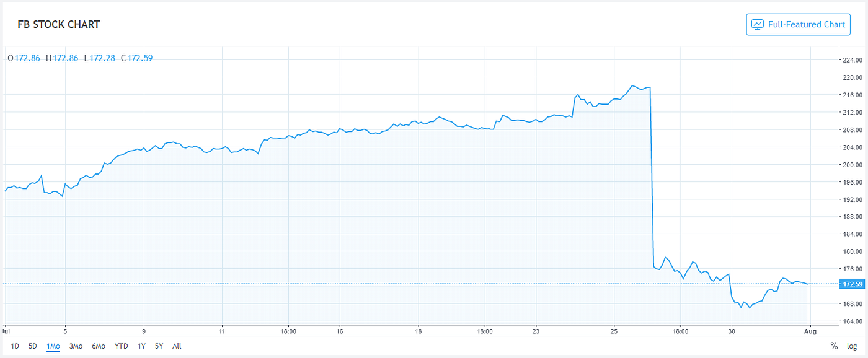
Task: Click the 224.00 price axis label
Action: click(852, 61)
